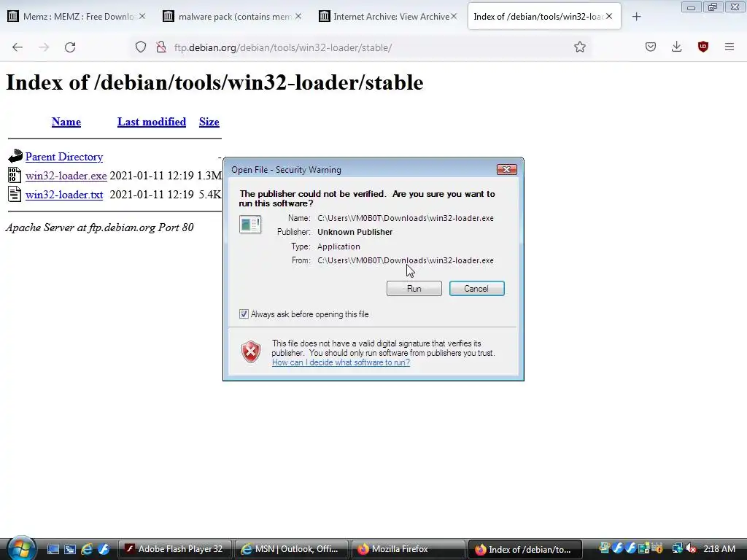The height and width of the screenshot is (560, 747).
Task: Open the Save to Pocket icon
Action: (x=651, y=47)
